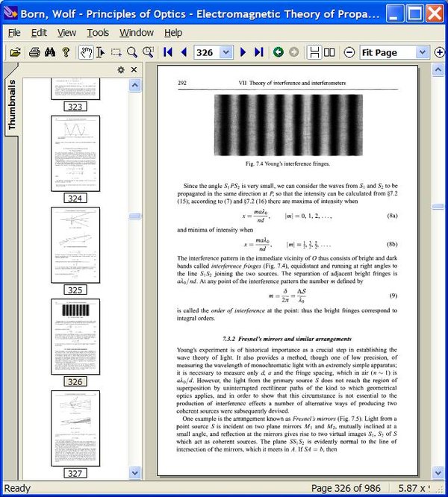
Task: Open the Help menu
Action: 173,33
